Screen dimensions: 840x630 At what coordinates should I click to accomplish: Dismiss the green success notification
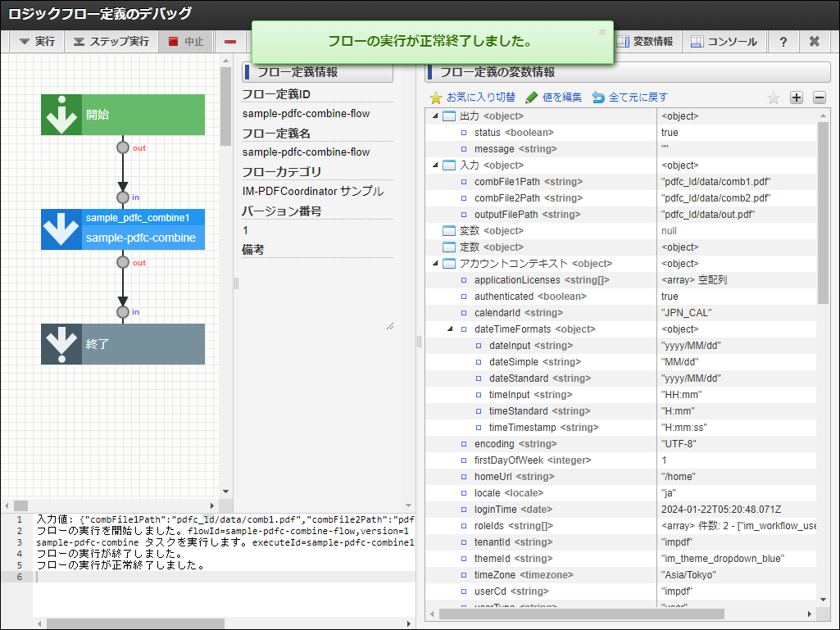tap(602, 32)
